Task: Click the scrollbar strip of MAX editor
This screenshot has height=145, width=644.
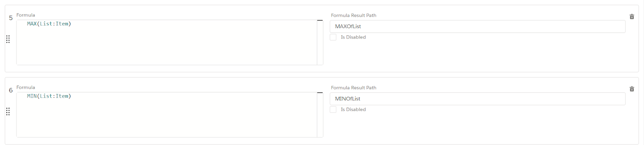Action: 320,43
